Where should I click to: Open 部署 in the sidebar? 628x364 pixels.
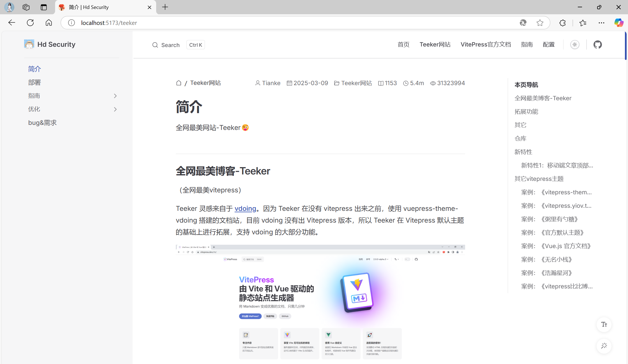pyautogui.click(x=34, y=82)
